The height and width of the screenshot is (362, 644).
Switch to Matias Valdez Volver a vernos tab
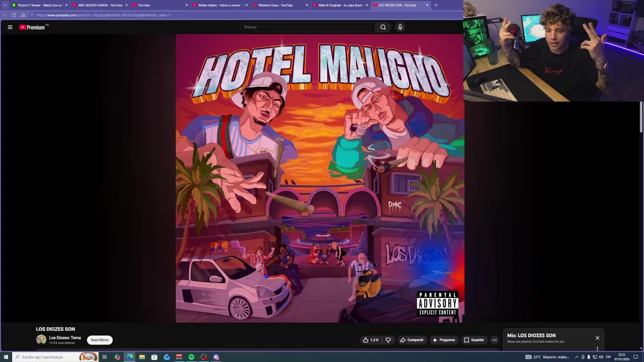tap(219, 5)
